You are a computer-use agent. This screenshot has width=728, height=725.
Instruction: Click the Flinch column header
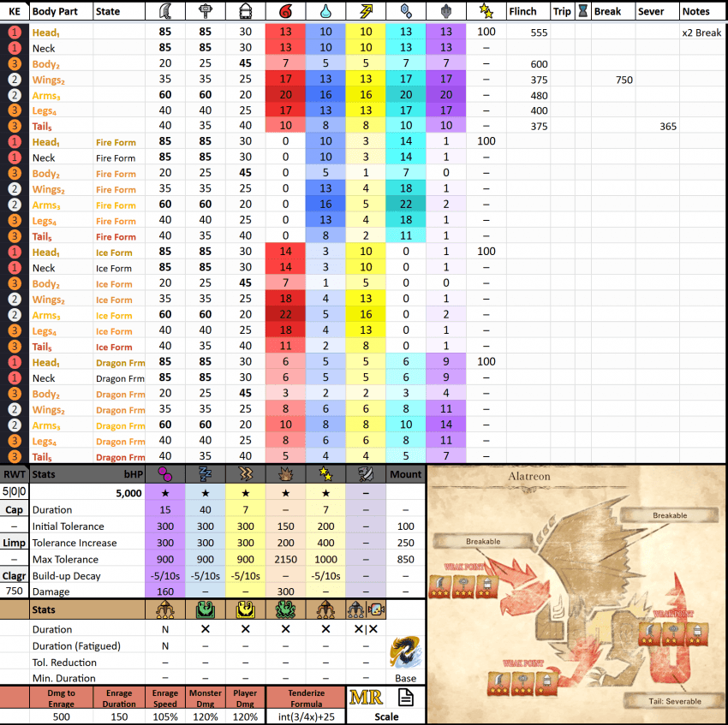522,11
